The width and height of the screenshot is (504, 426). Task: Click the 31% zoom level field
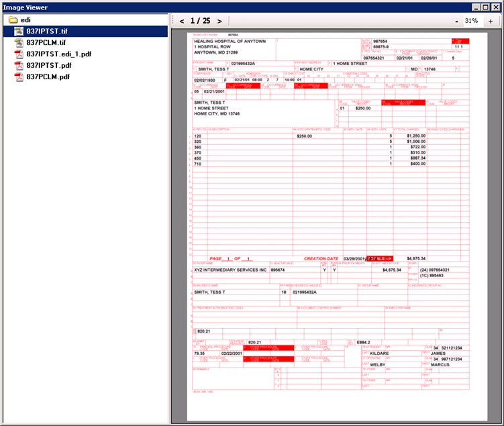pos(472,21)
